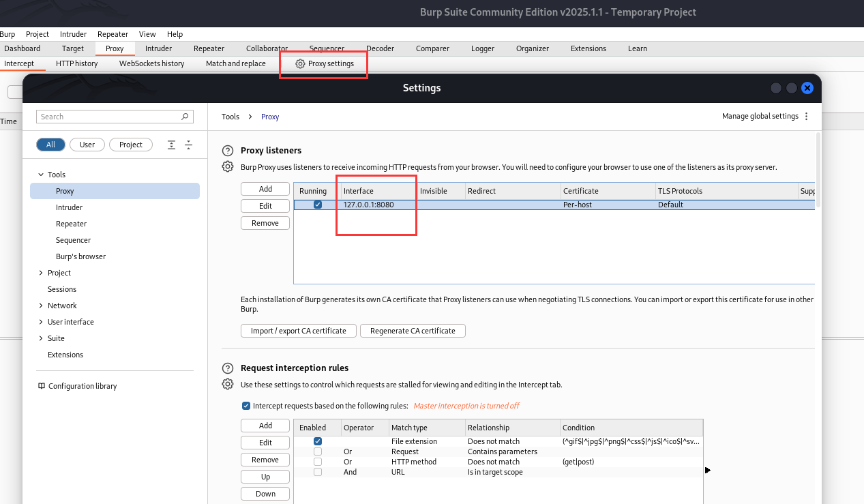Open the Proxy settings gear tab
Screen dimensions: 864x504
click(x=324, y=63)
